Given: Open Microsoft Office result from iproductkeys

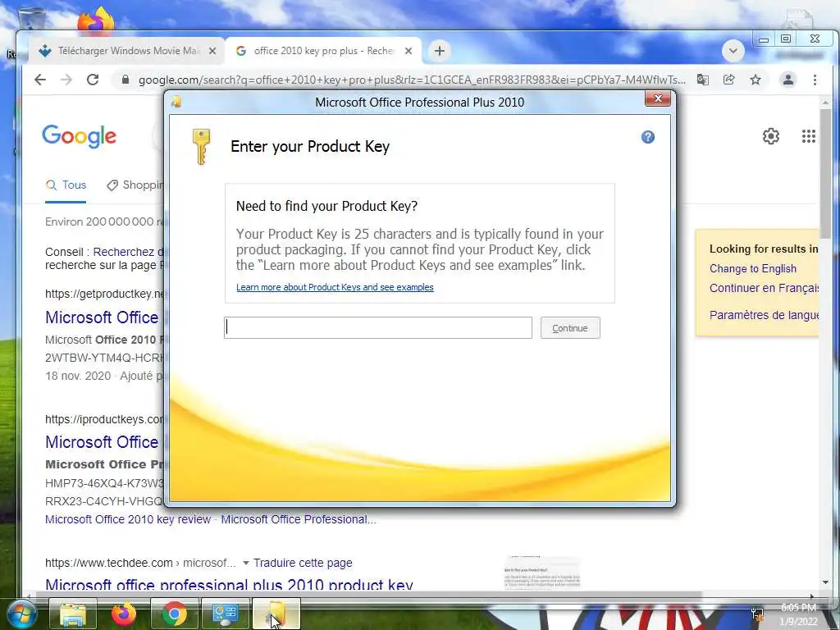Looking at the screenshot, I should coord(102,442).
